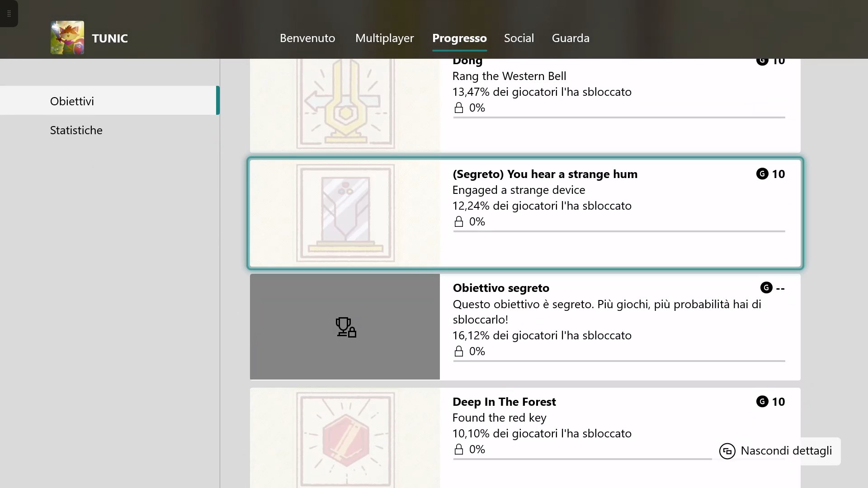Click the '--' Gamerscore value on Obiettivo segreto

780,288
